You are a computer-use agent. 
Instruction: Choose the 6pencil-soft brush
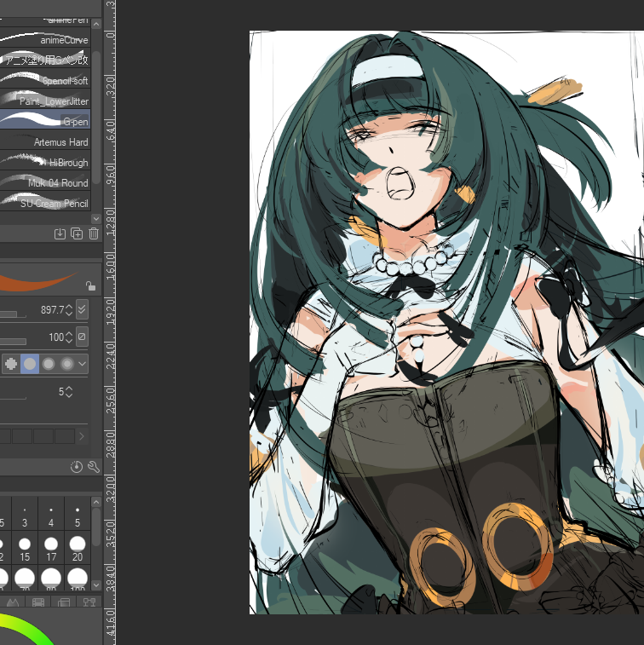45,79
